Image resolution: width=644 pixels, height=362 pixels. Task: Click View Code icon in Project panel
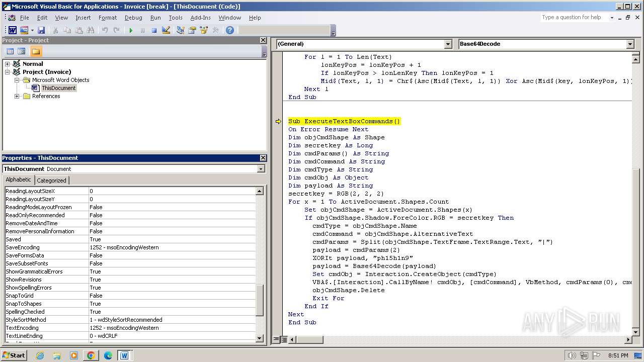pos(10,51)
